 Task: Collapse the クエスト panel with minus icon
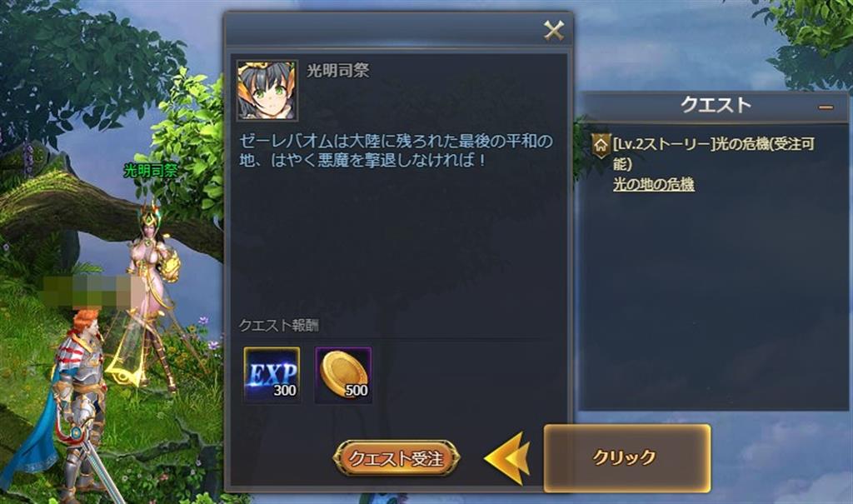click(826, 107)
